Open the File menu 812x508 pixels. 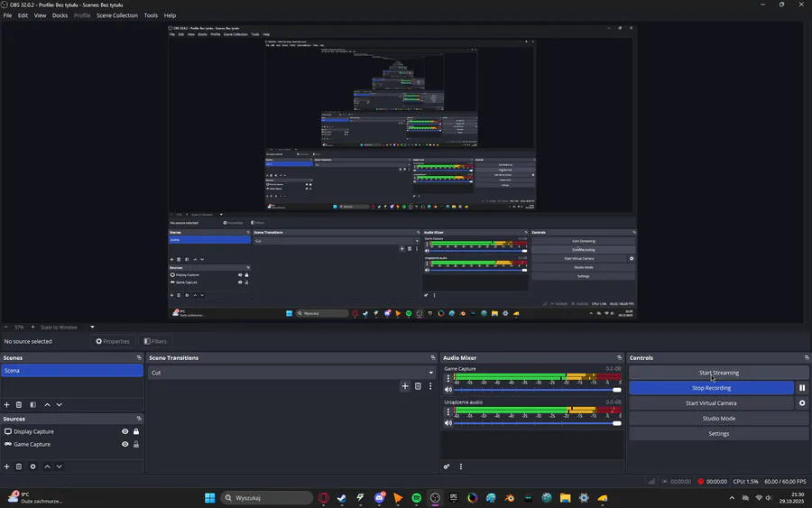pyautogui.click(x=7, y=15)
